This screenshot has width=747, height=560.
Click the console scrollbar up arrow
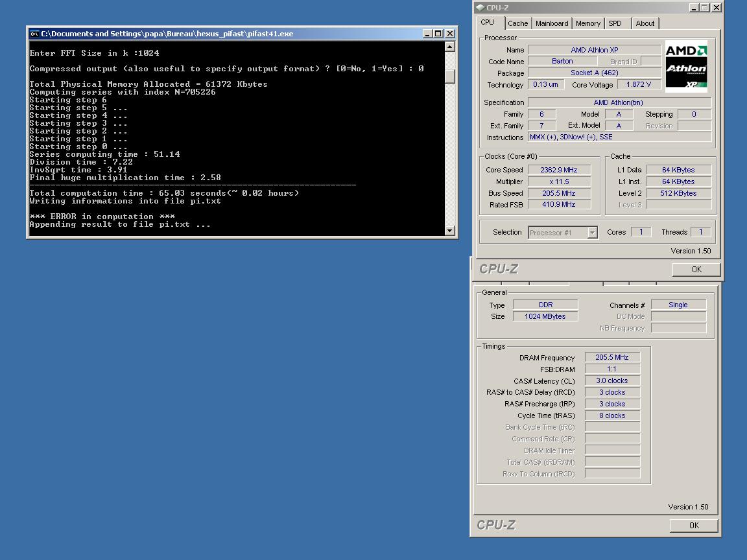point(450,47)
